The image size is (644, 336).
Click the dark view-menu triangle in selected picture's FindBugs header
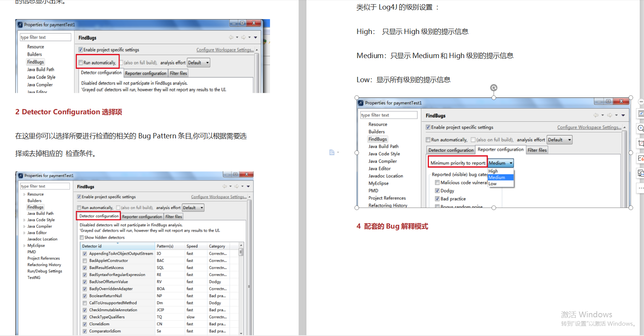(x=623, y=115)
